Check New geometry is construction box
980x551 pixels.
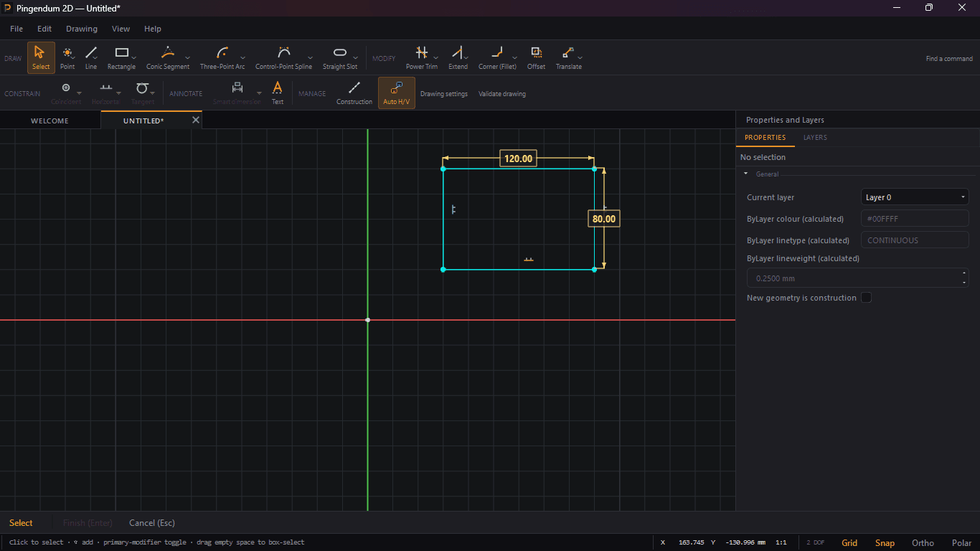point(866,298)
